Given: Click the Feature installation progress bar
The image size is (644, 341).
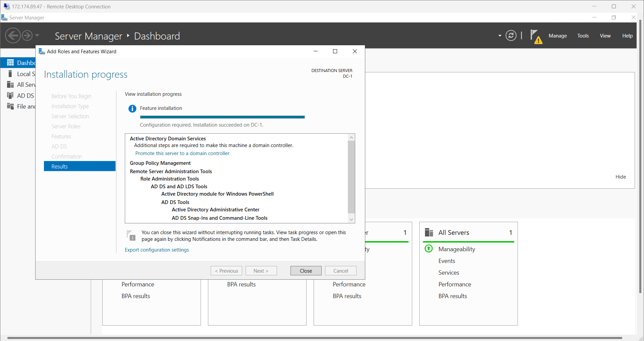Looking at the screenshot, I should (x=222, y=117).
